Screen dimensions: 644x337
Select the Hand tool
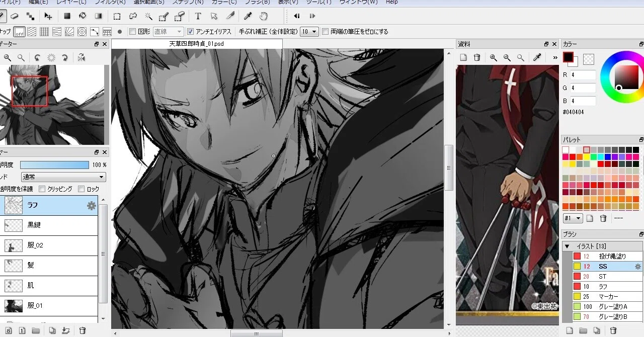[x=264, y=16]
